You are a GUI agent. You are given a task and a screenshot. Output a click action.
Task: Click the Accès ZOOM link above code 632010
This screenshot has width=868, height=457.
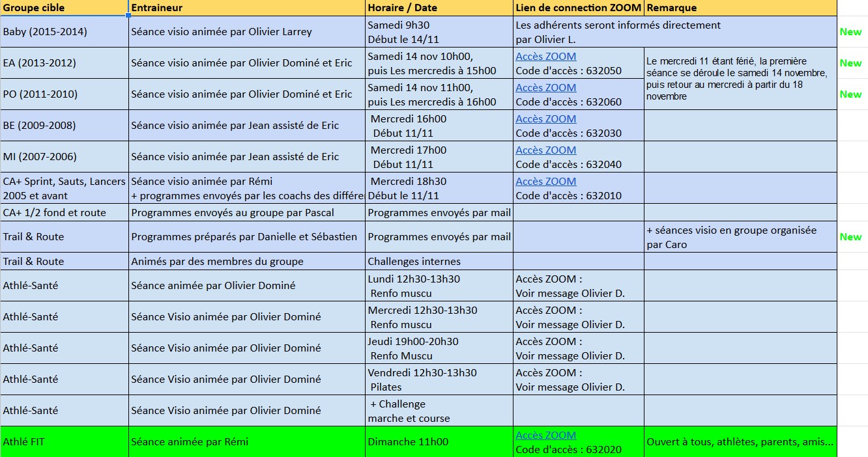(546, 182)
